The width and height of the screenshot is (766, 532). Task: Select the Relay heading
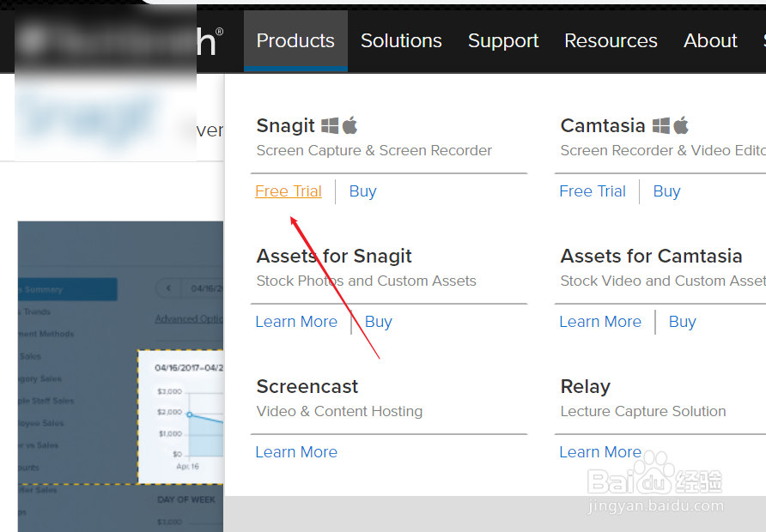pos(586,387)
